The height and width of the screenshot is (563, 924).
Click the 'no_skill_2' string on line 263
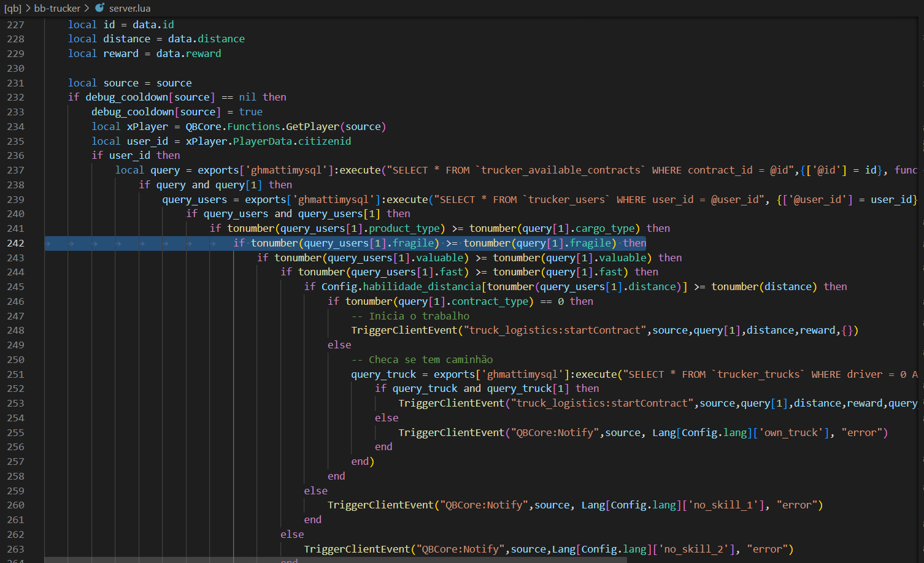pos(696,549)
